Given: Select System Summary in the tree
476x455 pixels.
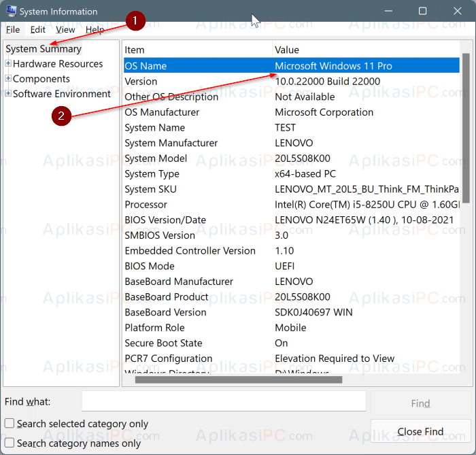Looking at the screenshot, I should (44, 49).
